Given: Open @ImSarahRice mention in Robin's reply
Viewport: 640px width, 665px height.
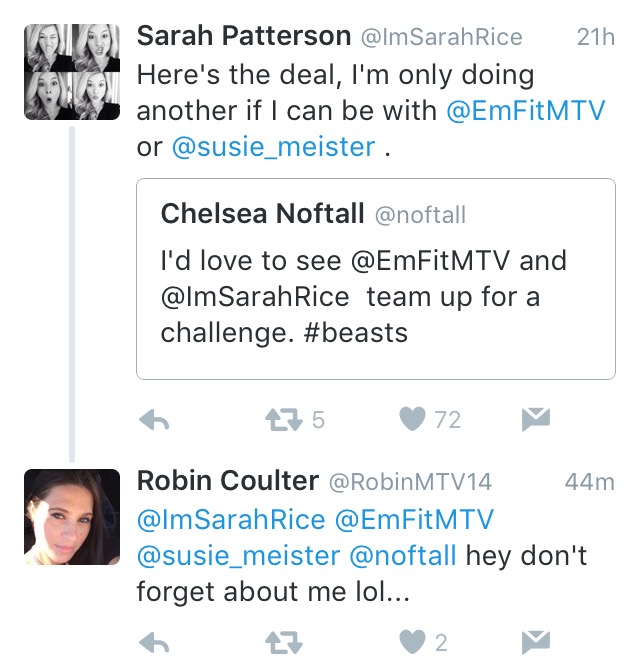Looking at the screenshot, I should tap(231, 520).
